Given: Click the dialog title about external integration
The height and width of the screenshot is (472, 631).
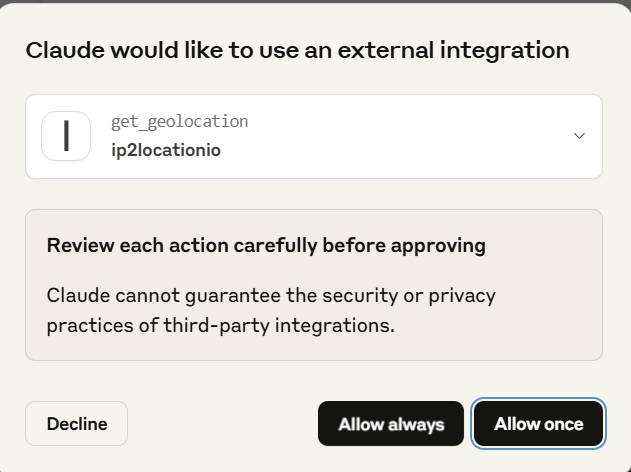Looking at the screenshot, I should pyautogui.click(x=297, y=51).
